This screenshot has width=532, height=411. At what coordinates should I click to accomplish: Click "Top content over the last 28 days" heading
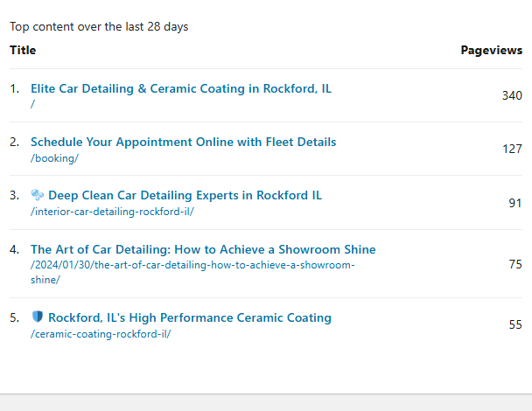pyautogui.click(x=99, y=27)
